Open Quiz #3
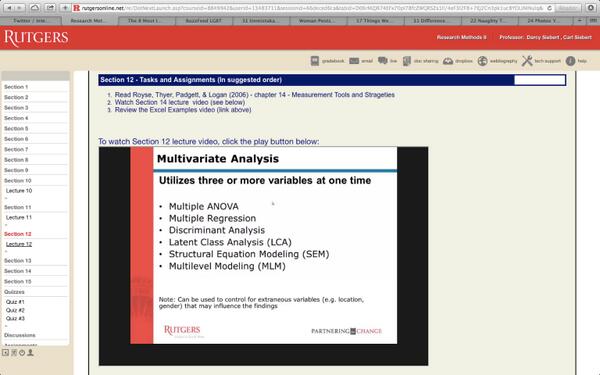600x375 pixels. (x=15, y=318)
